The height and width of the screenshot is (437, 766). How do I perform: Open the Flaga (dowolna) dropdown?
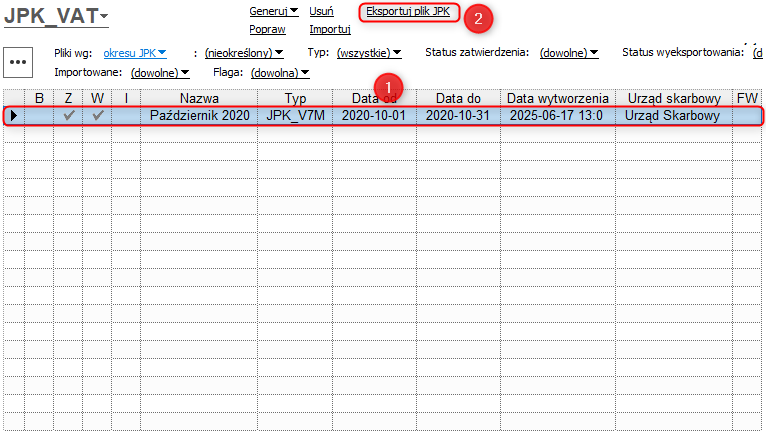pos(280,73)
